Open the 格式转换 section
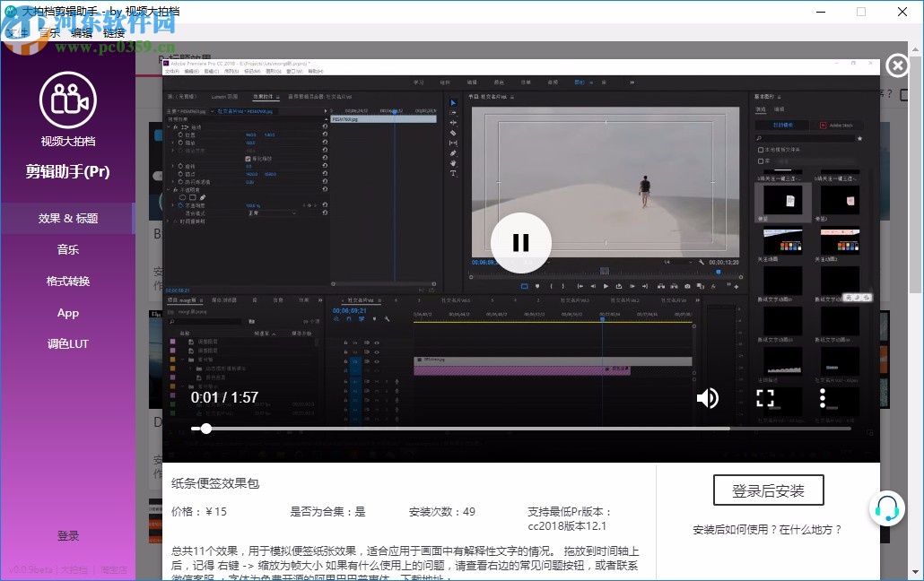 coord(68,281)
